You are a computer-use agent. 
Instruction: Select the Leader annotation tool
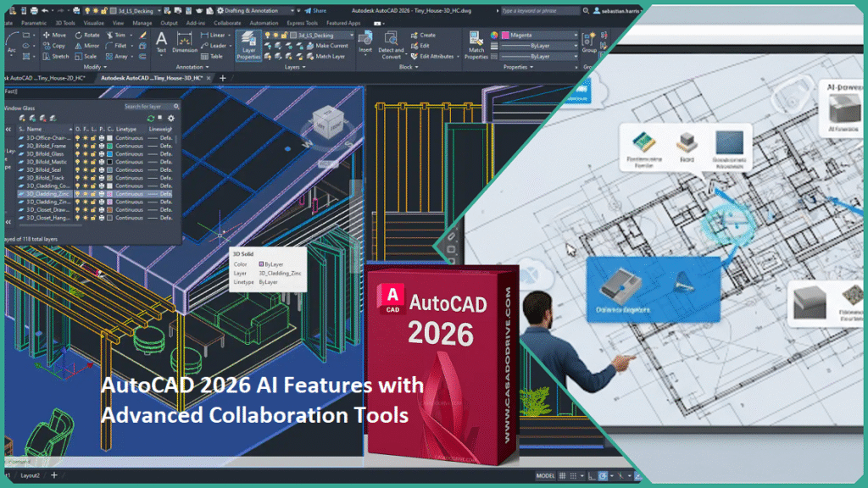pos(214,46)
